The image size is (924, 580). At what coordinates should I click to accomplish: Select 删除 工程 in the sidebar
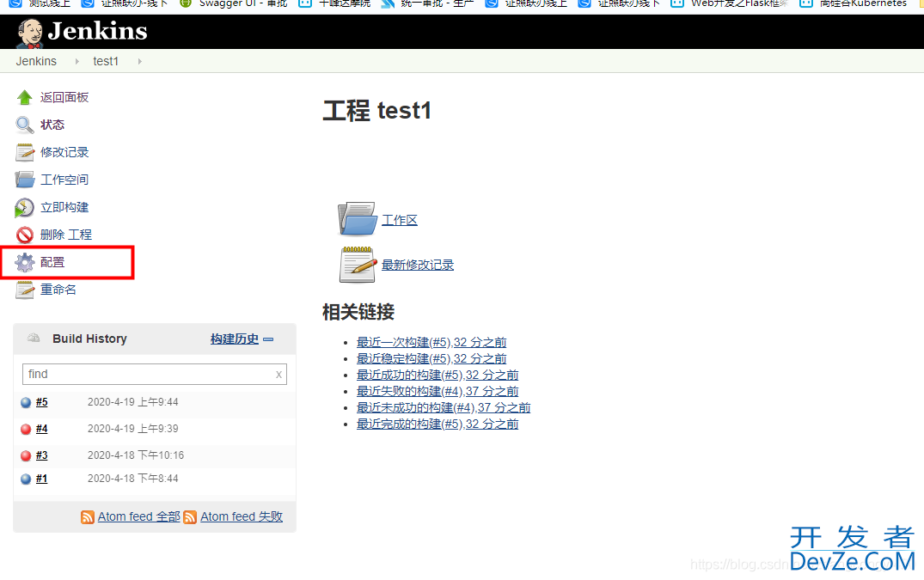coord(66,235)
